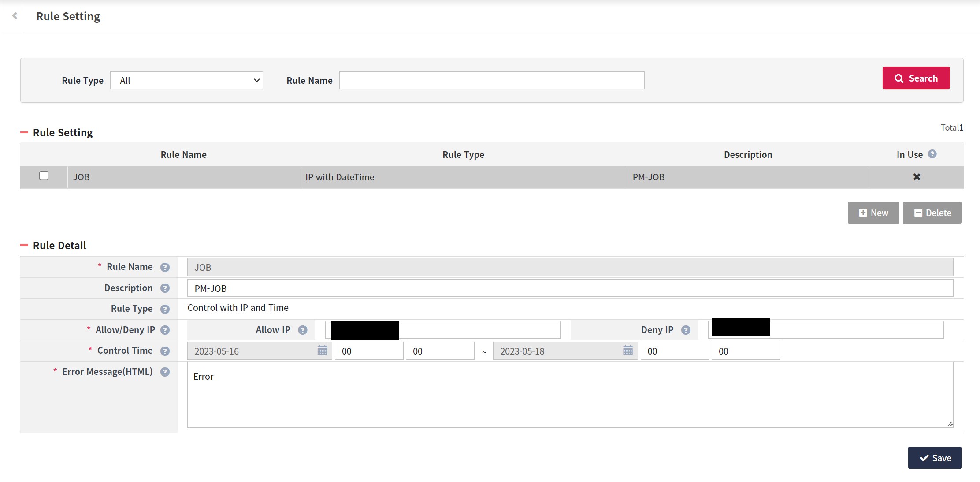Collapse the Rule Setting section
The image size is (980, 482).
point(25,132)
